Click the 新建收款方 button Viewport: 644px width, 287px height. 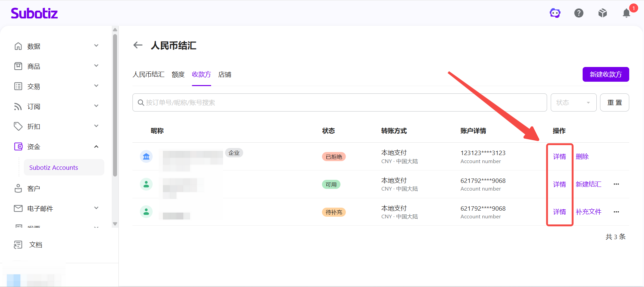(x=606, y=74)
